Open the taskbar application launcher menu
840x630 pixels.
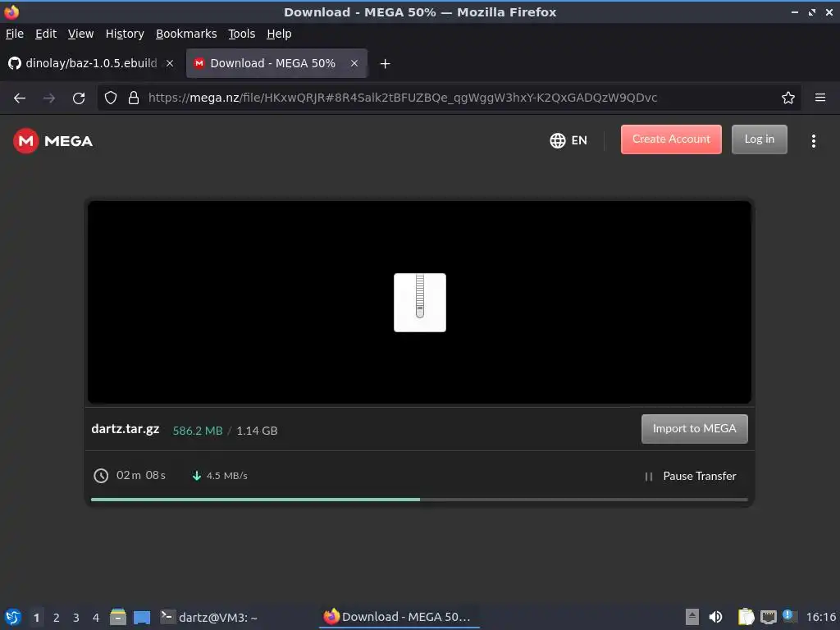[13, 617]
